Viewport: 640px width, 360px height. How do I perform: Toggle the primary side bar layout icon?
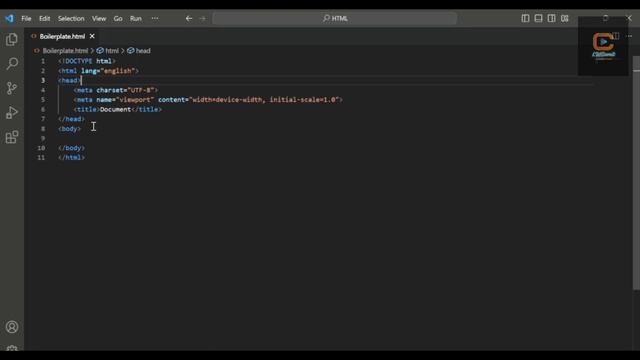(x=525, y=18)
